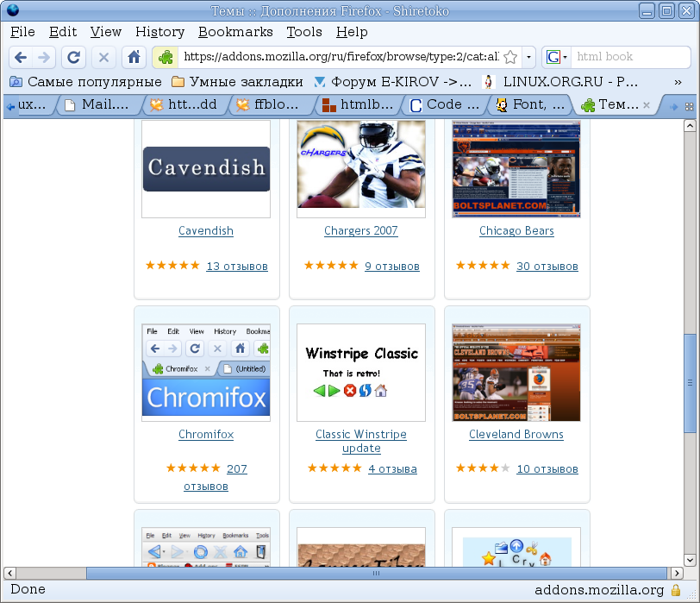Click the Chromifox theme preview image
The image size is (700, 603).
pyautogui.click(x=206, y=373)
